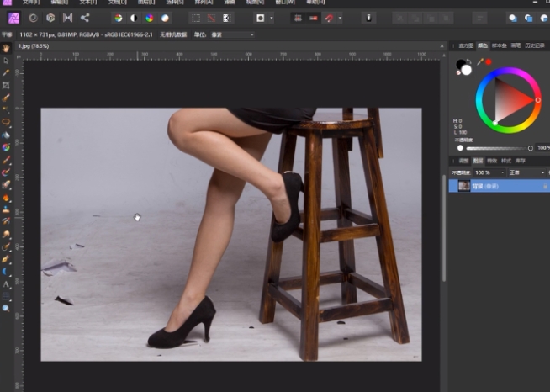The height and width of the screenshot is (392, 550).
Task: Open the Quick Mask dropdown arrow
Action: pyautogui.click(x=272, y=19)
